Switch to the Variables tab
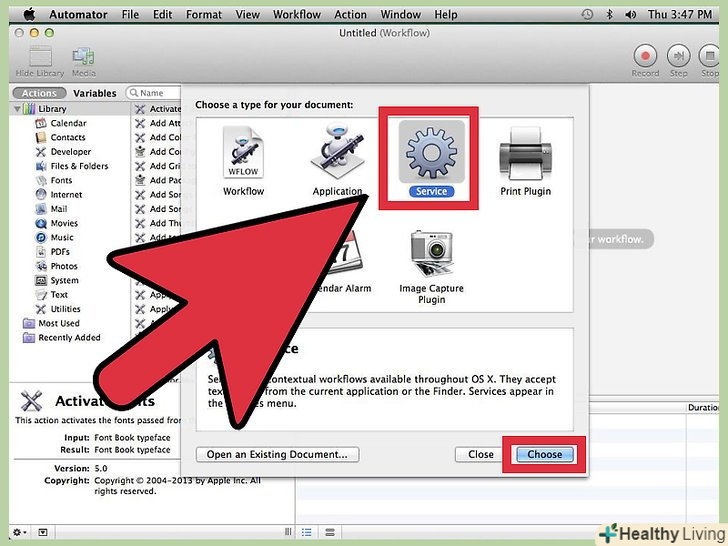Viewport: 728px width, 546px height. 95,93
